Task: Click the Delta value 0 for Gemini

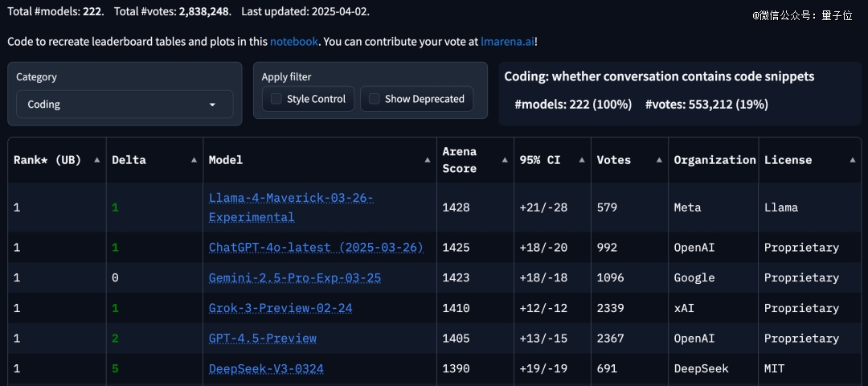Action: [115, 278]
